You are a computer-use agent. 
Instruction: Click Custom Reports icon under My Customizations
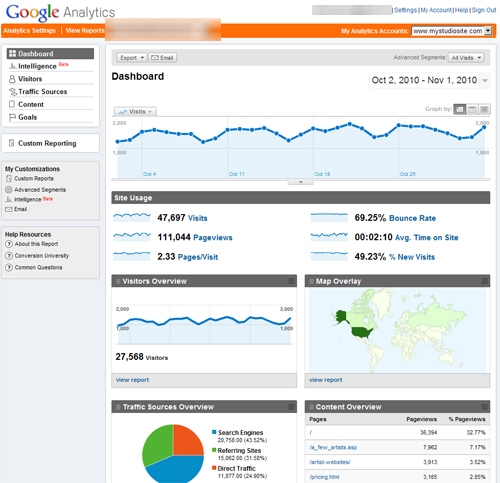(x=9, y=179)
